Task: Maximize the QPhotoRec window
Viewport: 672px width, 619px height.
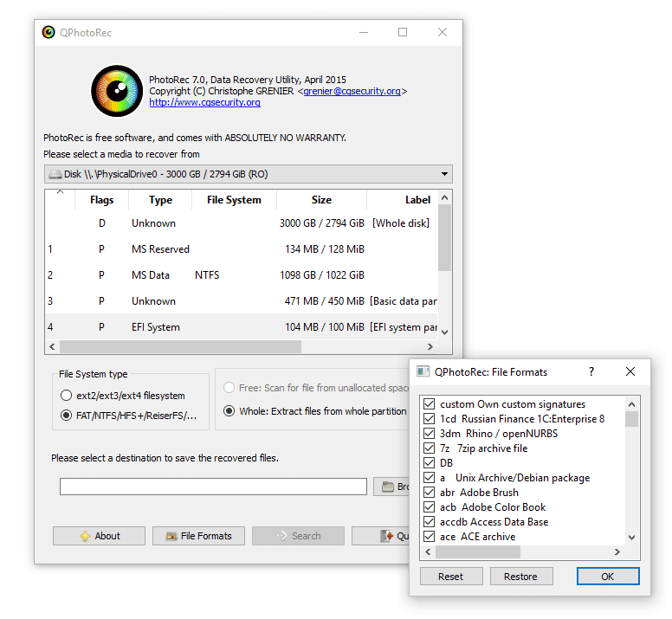Action: coord(403,32)
